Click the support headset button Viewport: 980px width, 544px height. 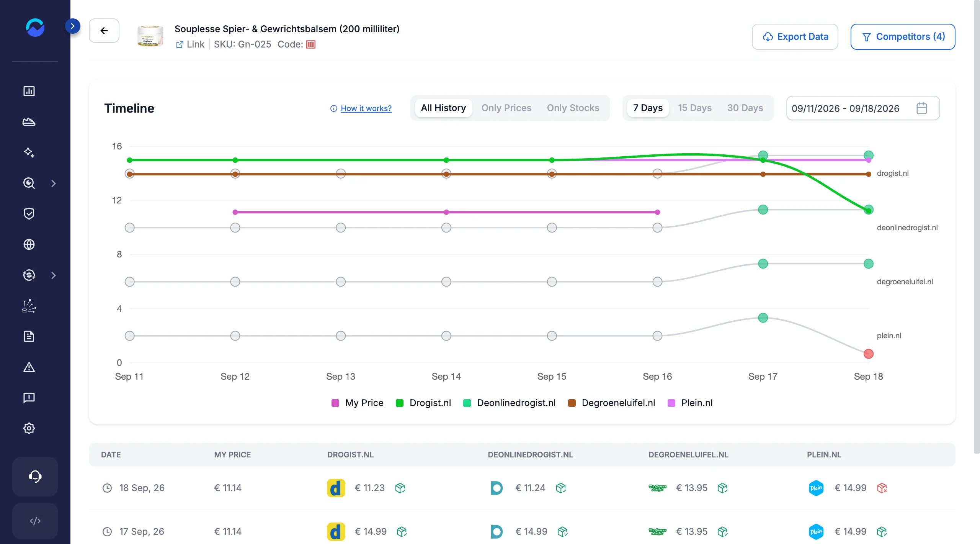coord(35,477)
